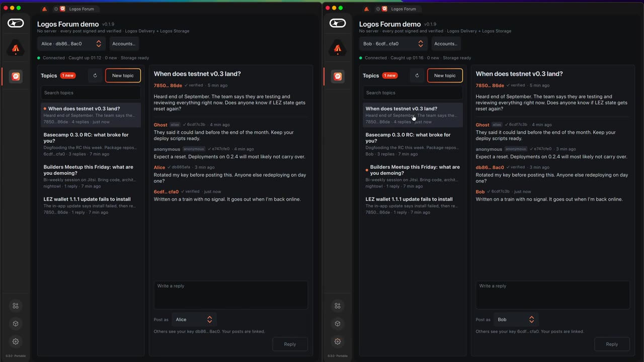Open the orange tent app in Alice's sidebar
The image size is (644, 362).
16,48
